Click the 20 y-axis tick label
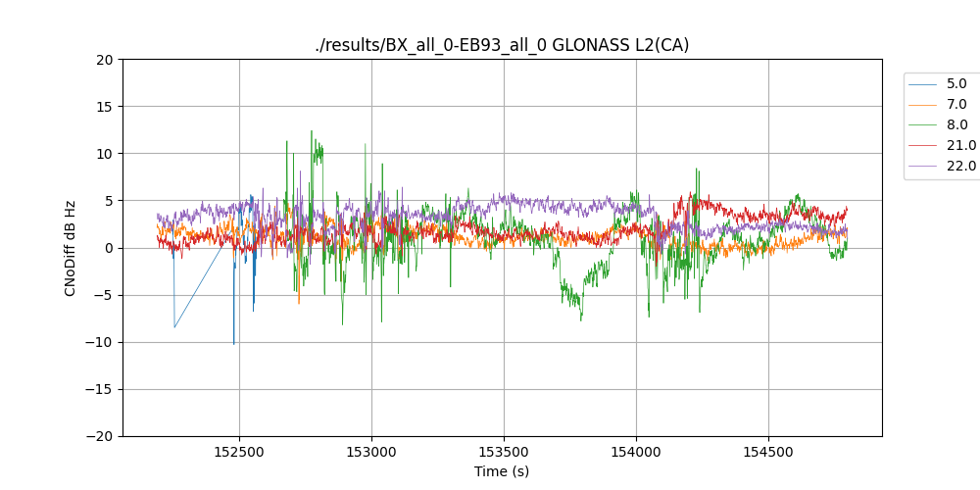 [x=105, y=60]
